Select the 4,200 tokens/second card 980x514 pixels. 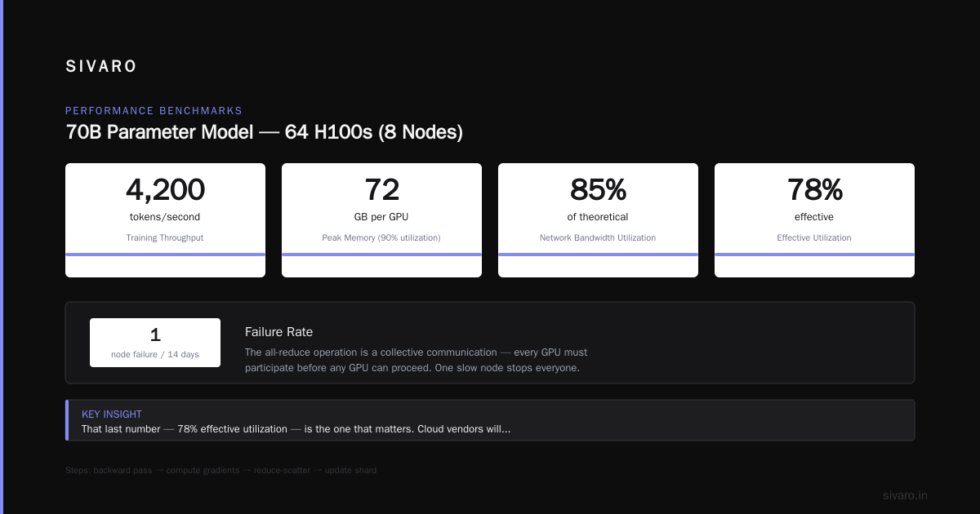pos(165,220)
